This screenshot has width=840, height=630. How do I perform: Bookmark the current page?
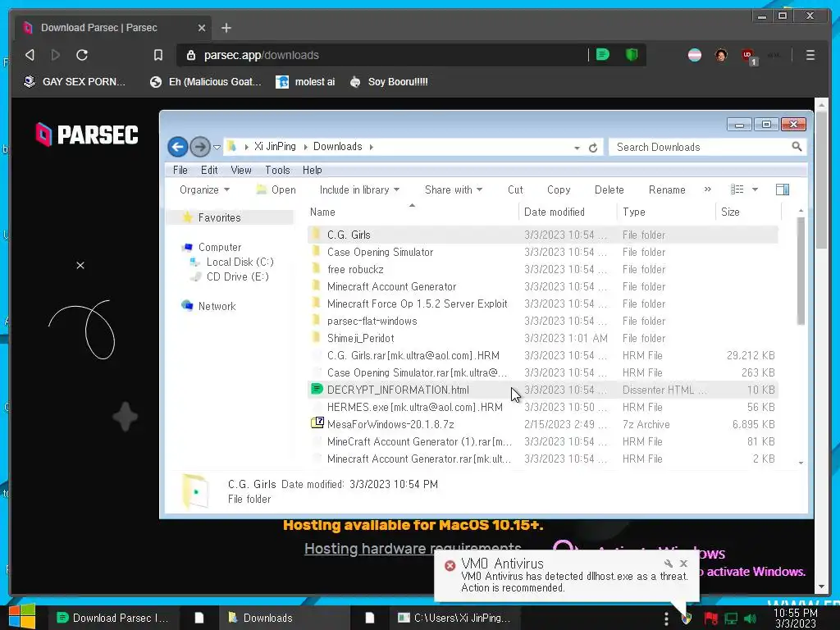tap(158, 55)
